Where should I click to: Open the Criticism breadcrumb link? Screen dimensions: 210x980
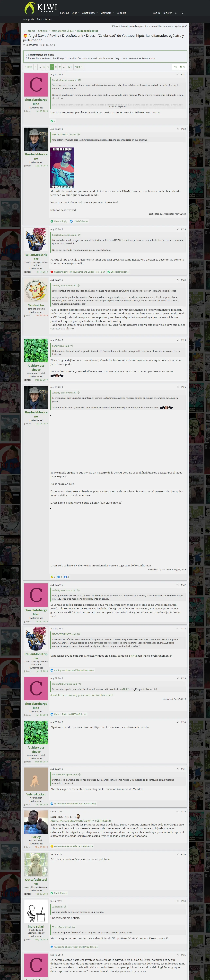coord(43,31)
